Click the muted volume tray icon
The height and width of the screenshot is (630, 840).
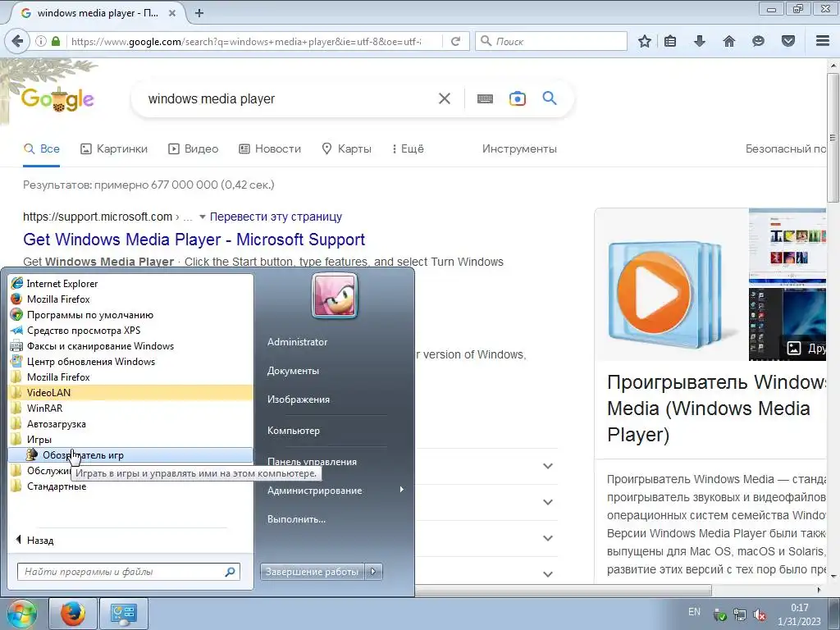pos(759,614)
